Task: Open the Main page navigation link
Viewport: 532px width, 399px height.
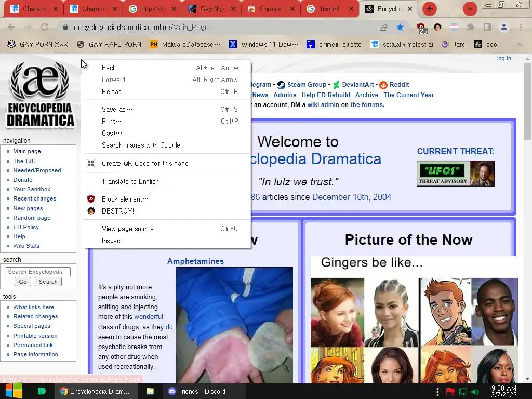Action: click(27, 151)
